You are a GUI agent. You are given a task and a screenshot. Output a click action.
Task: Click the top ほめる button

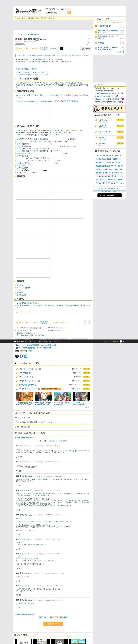click(x=20, y=49)
